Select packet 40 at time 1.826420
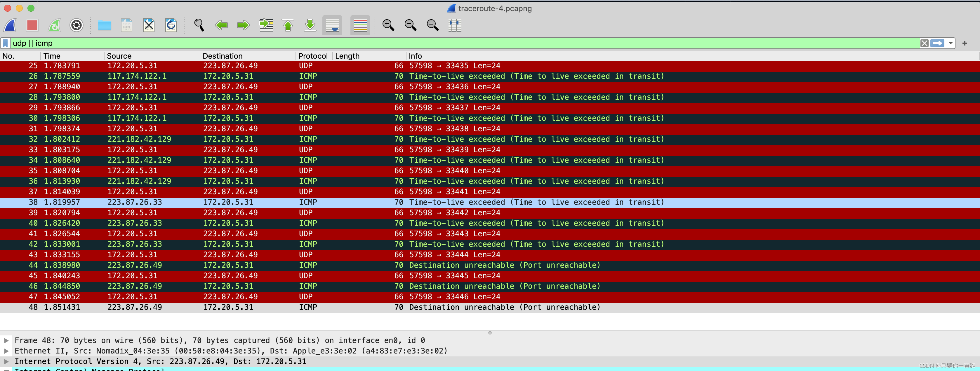980x371 pixels. 490,223
